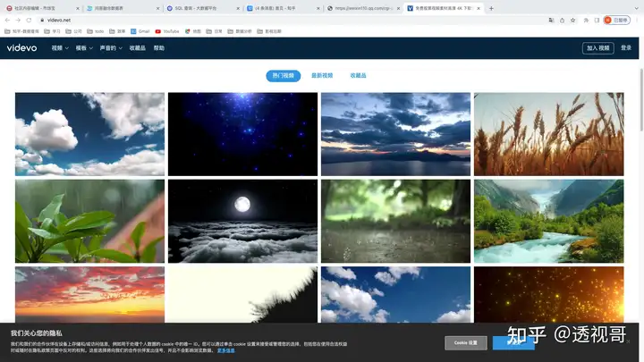
Task: Open the todo bookmark folder
Action: coord(96,31)
